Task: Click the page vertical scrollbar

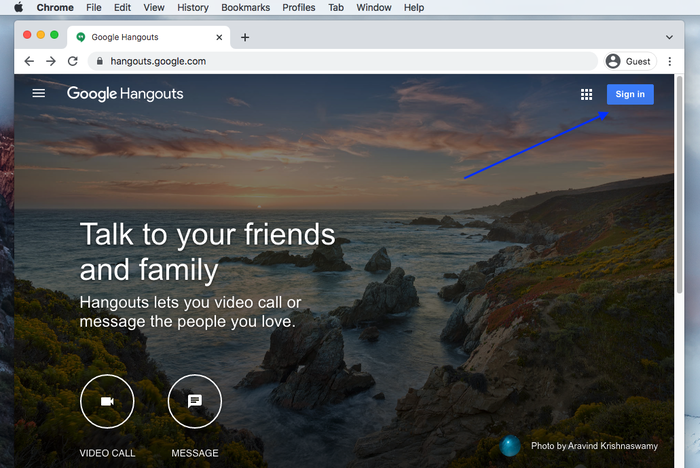Action: (x=679, y=184)
